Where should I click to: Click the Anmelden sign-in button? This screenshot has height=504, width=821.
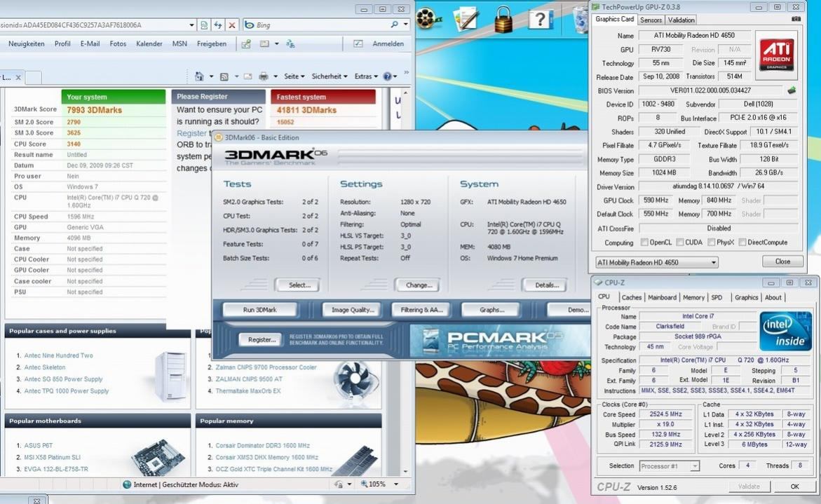(x=388, y=44)
